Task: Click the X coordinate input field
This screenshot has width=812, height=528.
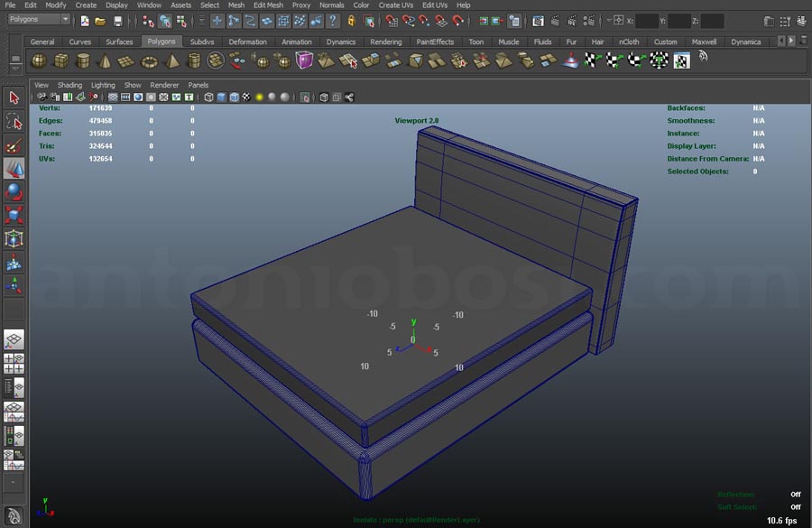Action: pos(647,22)
